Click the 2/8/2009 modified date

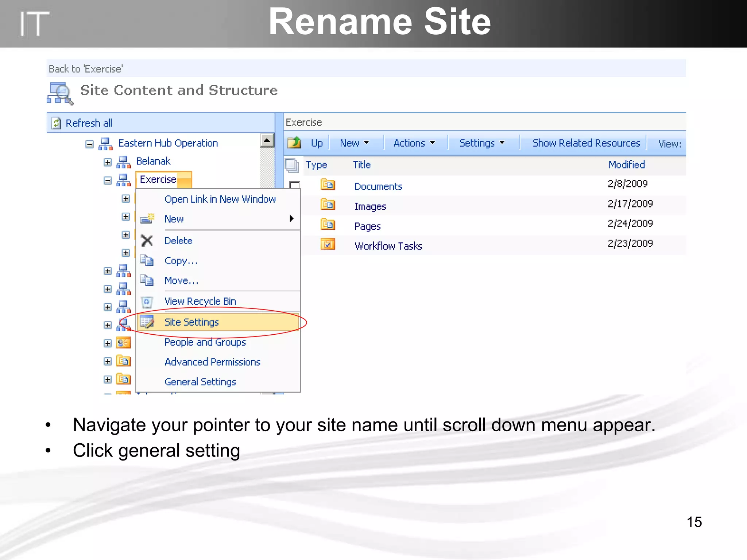627,183
